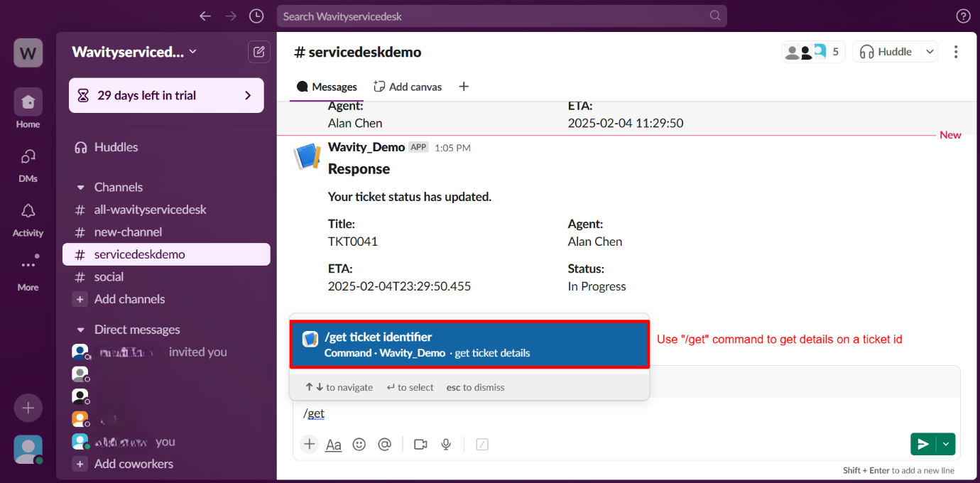Screen dimensions: 980x483
Task: Click the W workspace icon
Action: coord(28,53)
